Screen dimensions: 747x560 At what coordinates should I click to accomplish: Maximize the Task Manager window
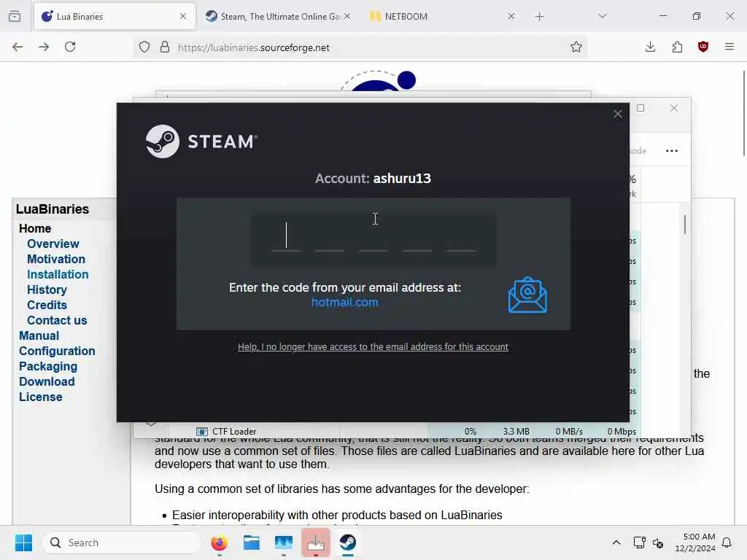(x=640, y=108)
